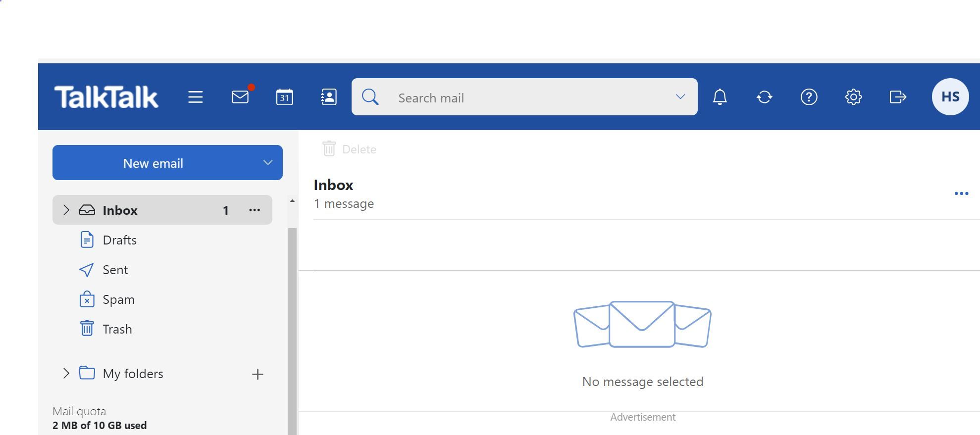Open the New email dropdown arrow
This screenshot has width=980, height=435.
click(268, 163)
